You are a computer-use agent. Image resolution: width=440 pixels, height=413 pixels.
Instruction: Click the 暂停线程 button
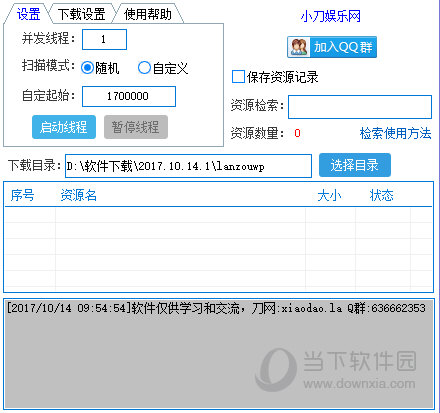click(136, 127)
